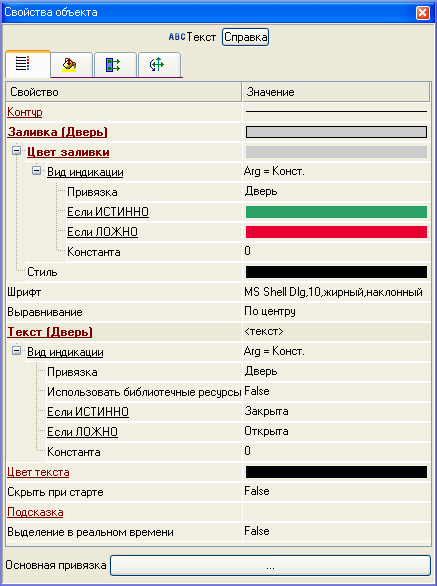The width and height of the screenshot is (437, 586).
Task: Click Привязка row under Цвет заливки
Action: [92, 192]
